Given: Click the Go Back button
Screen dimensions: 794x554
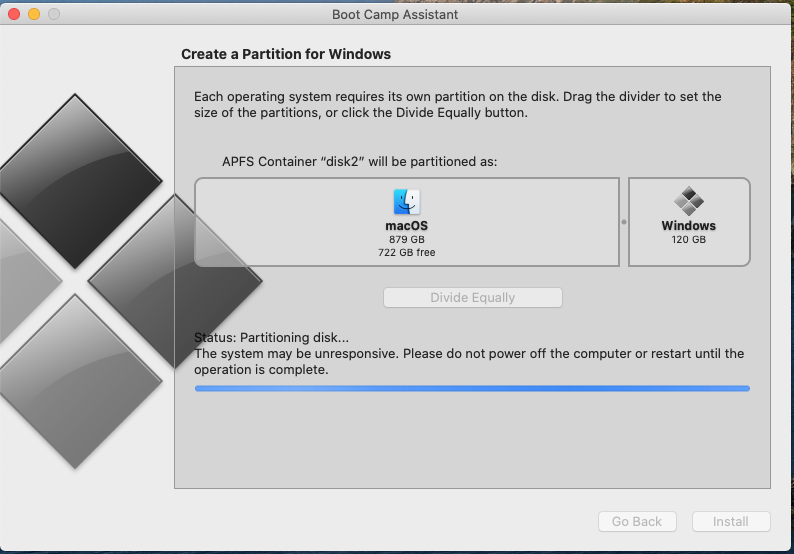Looking at the screenshot, I should [637, 521].
